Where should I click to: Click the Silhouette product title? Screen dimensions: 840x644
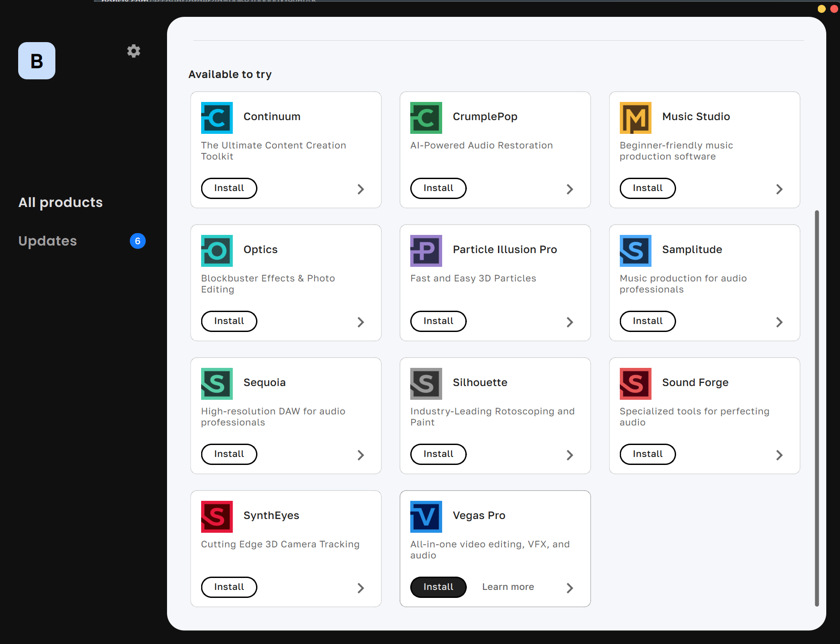pos(480,382)
